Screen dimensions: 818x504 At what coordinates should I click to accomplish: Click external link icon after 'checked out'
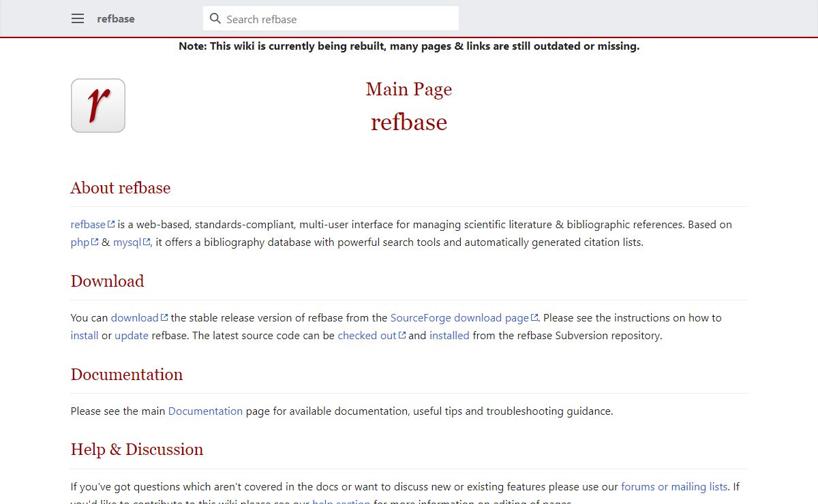(402, 335)
